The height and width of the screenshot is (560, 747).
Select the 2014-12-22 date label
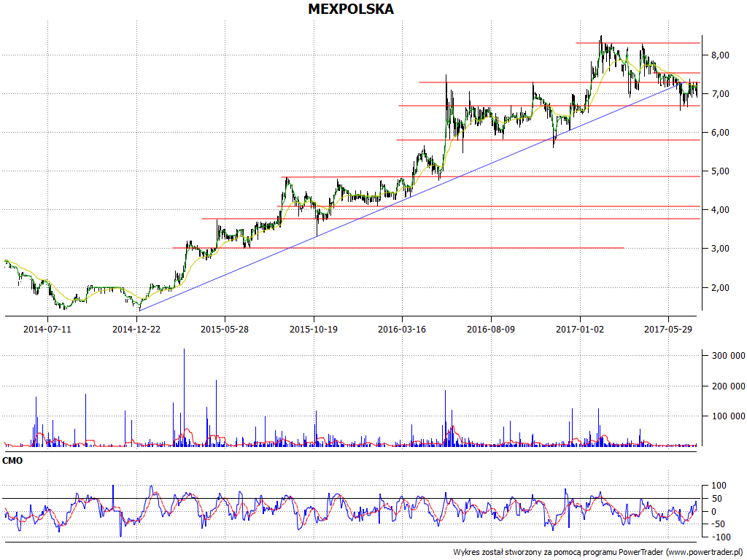coord(136,329)
